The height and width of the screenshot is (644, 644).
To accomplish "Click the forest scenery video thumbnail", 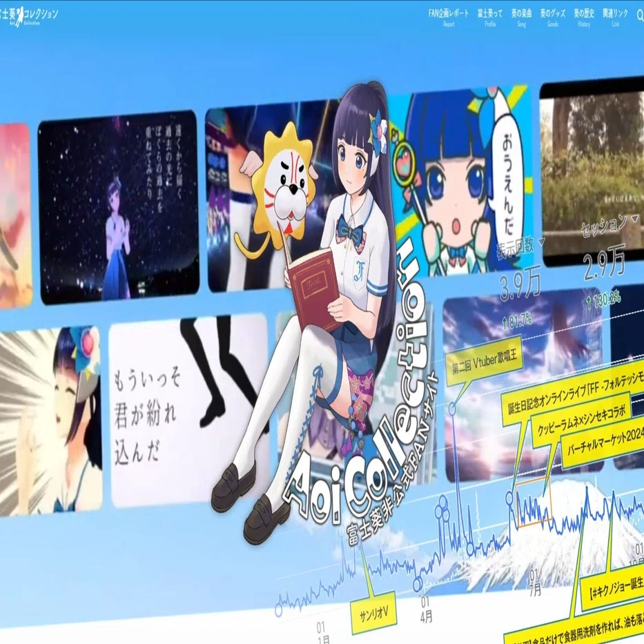I will pyautogui.click(x=592, y=170).
